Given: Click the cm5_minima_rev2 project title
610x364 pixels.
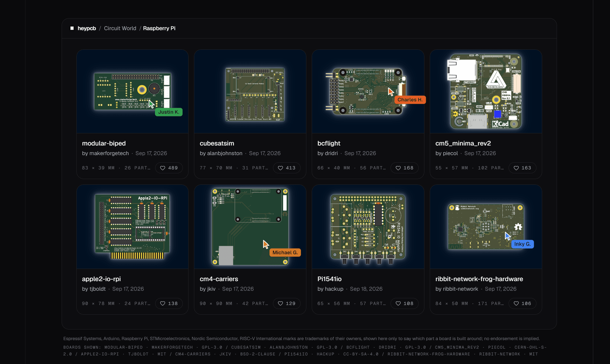Looking at the screenshot, I should tap(463, 143).
